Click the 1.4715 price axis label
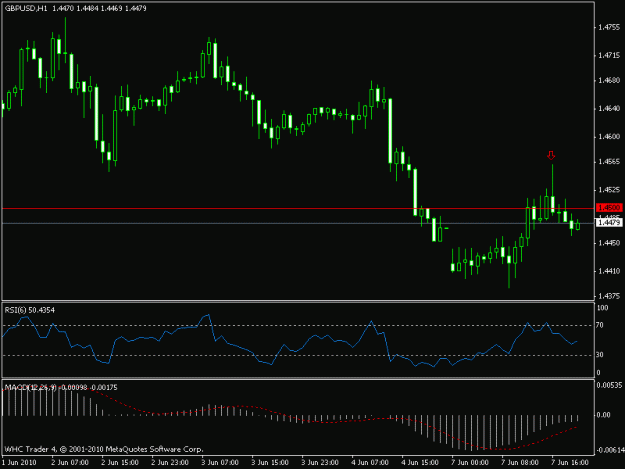The width and height of the screenshot is (625, 469). click(x=609, y=55)
